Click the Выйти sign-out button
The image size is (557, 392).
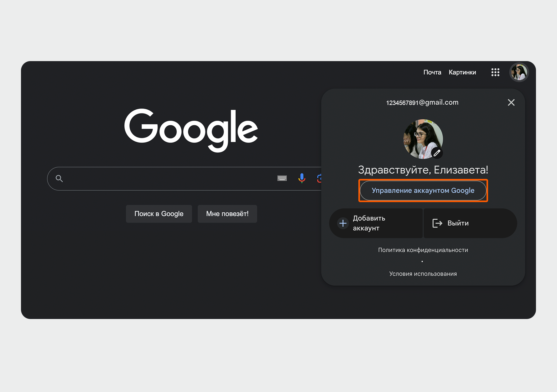(x=470, y=223)
